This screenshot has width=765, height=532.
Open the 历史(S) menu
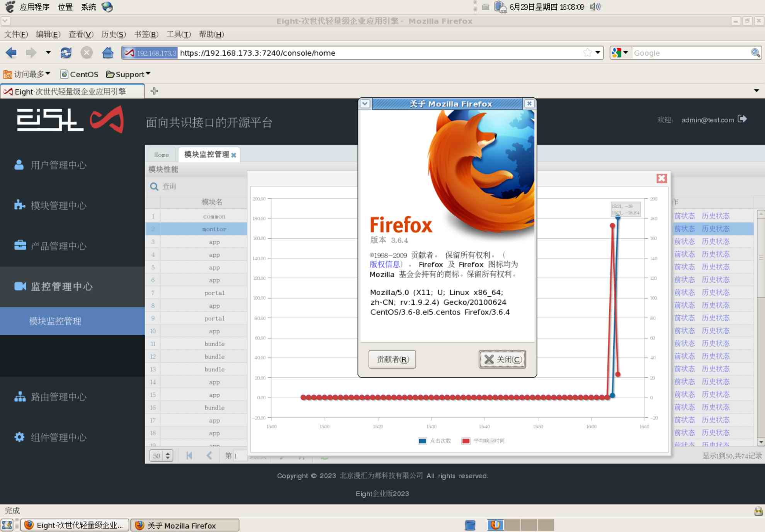coord(114,34)
